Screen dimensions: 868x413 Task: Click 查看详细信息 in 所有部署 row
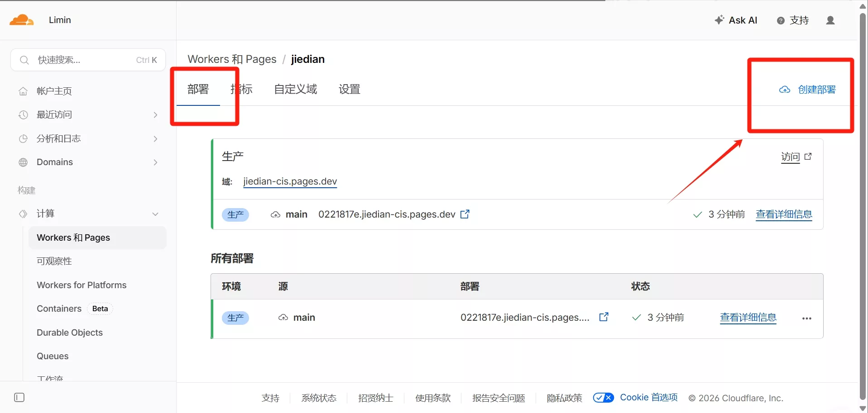[x=748, y=317]
